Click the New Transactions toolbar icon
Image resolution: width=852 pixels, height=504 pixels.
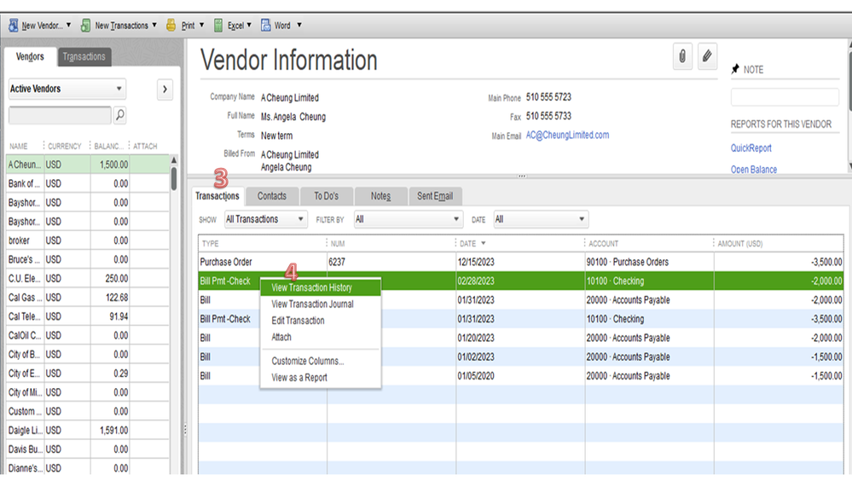click(x=85, y=25)
